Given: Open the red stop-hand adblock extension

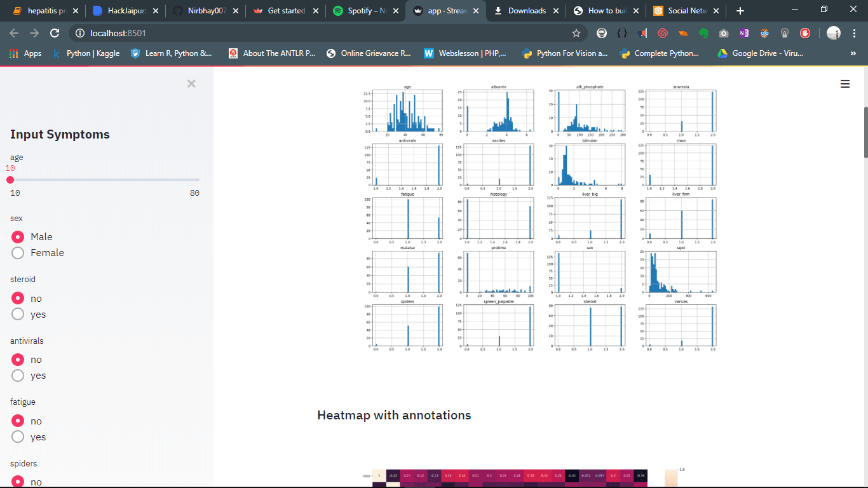Looking at the screenshot, I should (x=805, y=33).
